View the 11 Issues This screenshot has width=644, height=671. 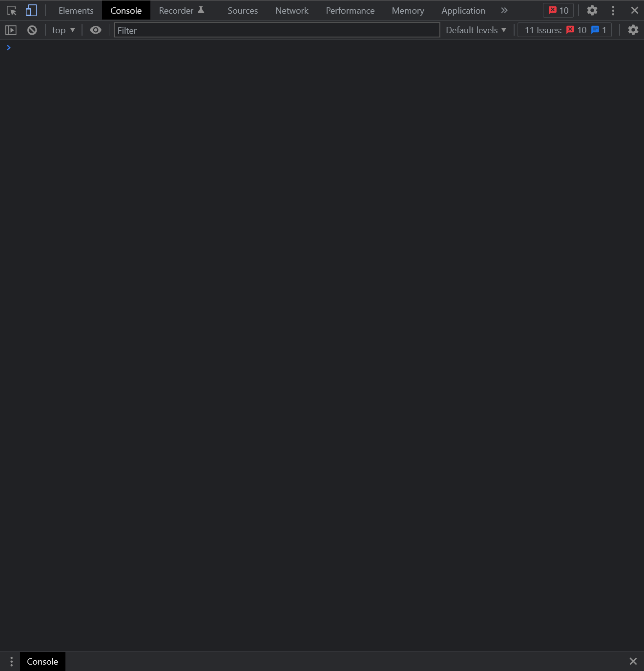564,30
